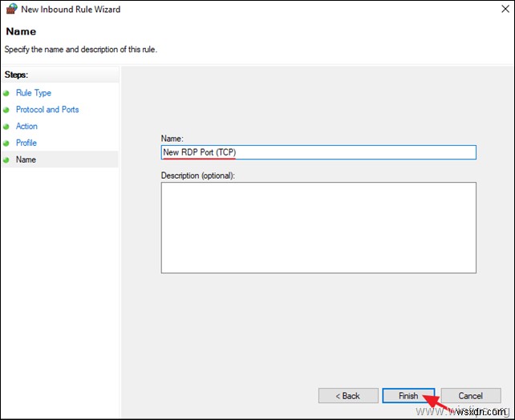The image size is (515, 420).
Task: Click the green bullet beside Name step
Action: click(6, 160)
